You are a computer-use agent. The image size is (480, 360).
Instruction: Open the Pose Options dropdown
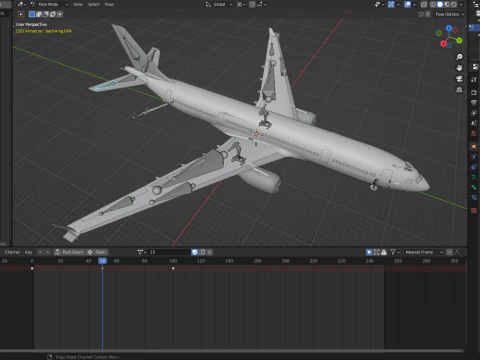click(449, 14)
